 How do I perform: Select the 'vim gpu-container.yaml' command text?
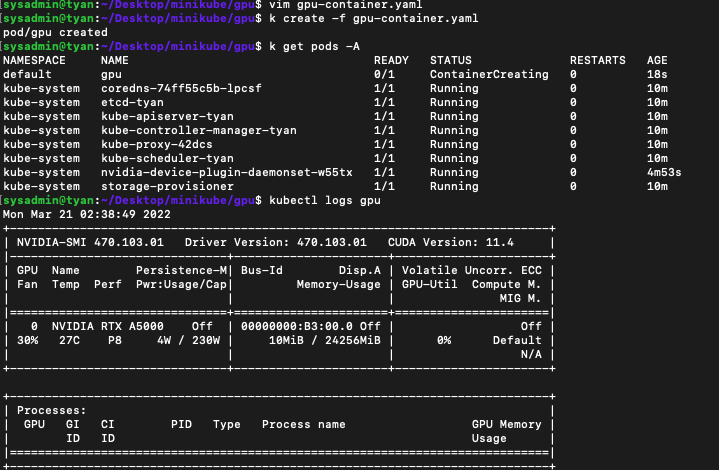pos(345,5)
